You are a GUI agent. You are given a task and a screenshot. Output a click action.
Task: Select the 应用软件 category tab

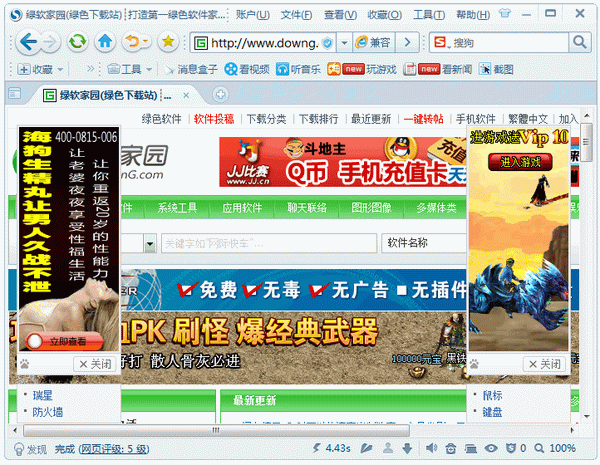(242, 208)
